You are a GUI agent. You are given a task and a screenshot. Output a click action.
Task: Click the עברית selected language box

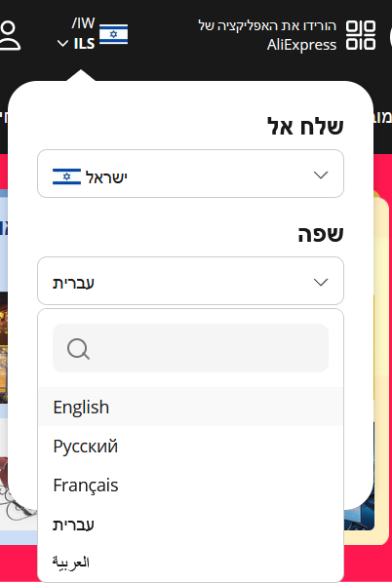coord(190,281)
